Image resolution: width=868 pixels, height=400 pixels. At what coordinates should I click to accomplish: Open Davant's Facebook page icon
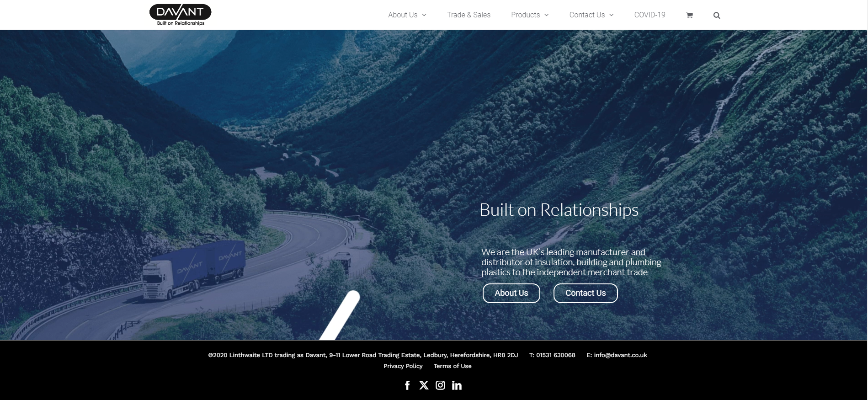click(407, 385)
